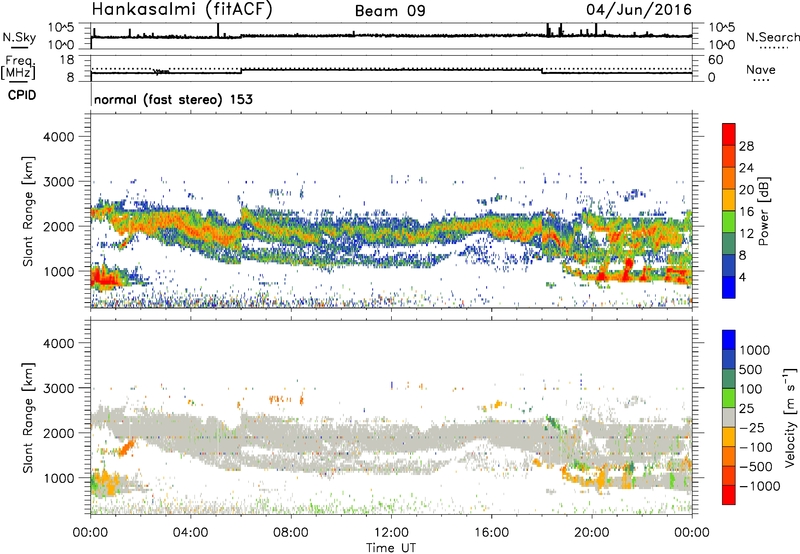
Task: Click the 'N.Search' legend label
Action: point(772,37)
